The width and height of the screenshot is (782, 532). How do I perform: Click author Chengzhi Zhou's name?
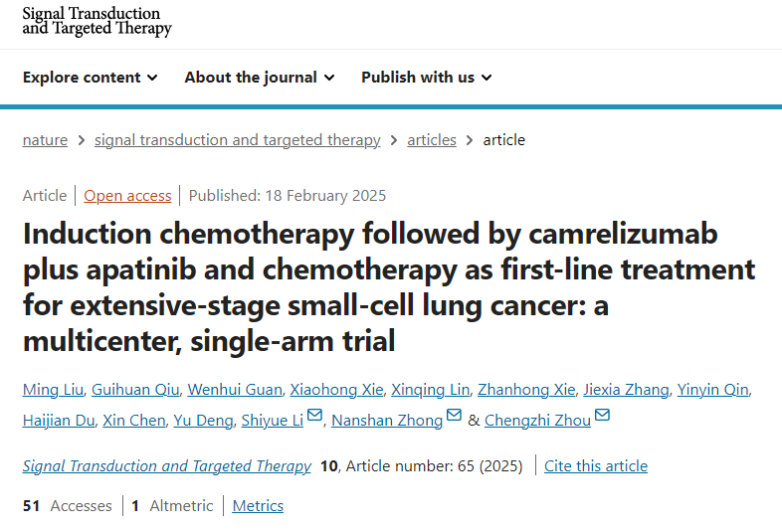coord(537,421)
